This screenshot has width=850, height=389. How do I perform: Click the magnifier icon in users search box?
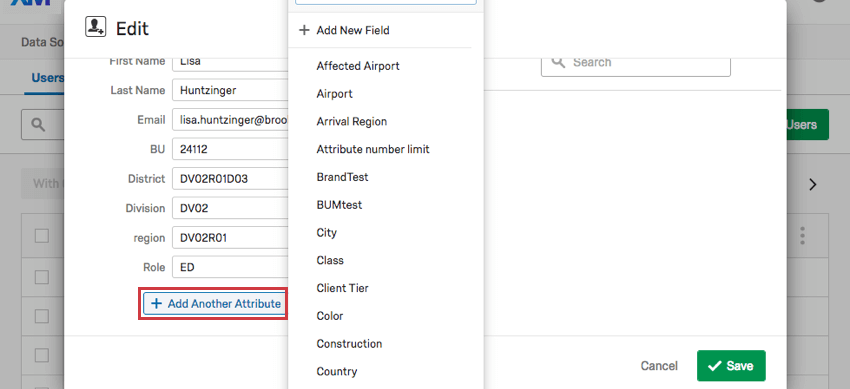click(x=37, y=125)
